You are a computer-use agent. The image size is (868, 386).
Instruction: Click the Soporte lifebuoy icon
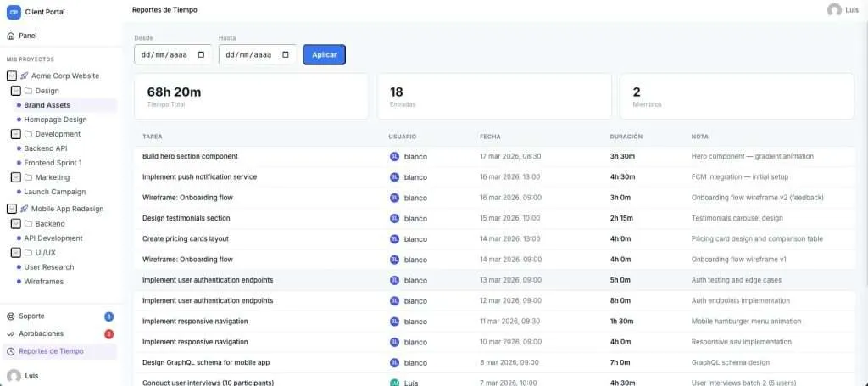click(x=10, y=316)
